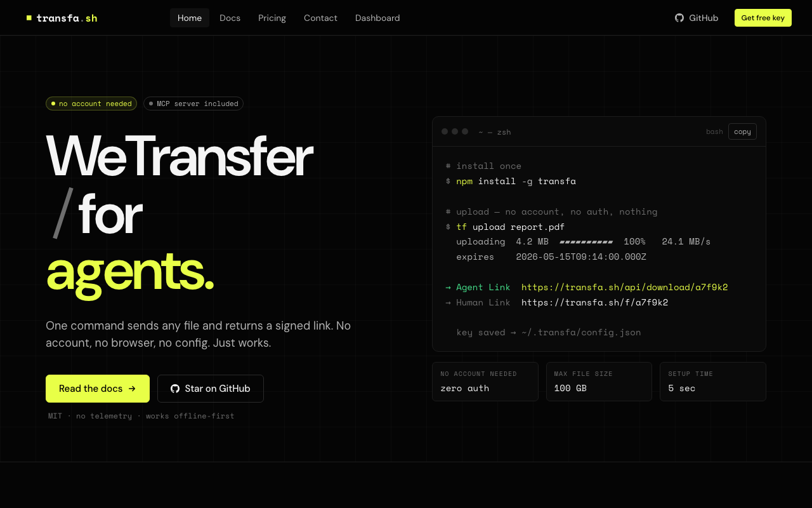Click the '# install once' comment
Image resolution: width=812 pixels, height=508 pixels.
click(483, 166)
